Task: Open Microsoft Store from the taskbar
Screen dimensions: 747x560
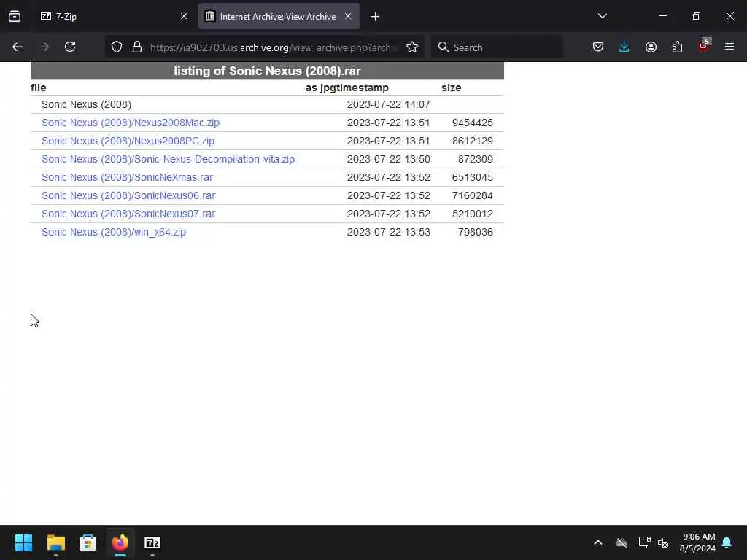Action: (88, 542)
